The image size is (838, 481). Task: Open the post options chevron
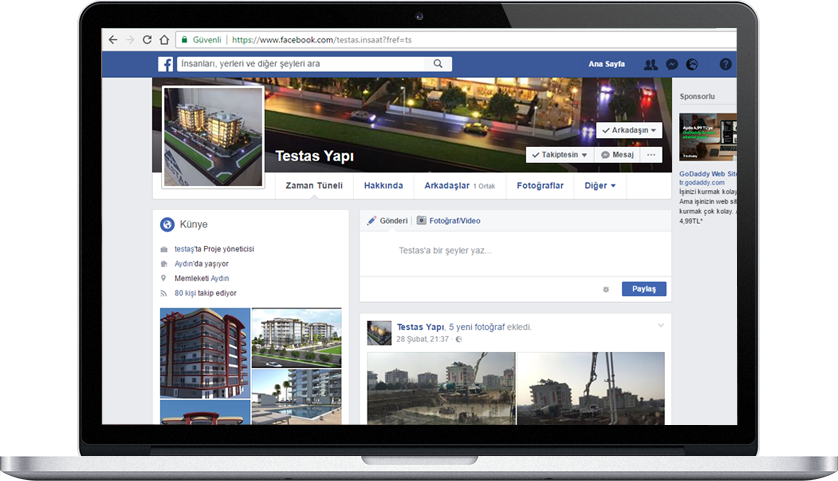[x=660, y=326]
